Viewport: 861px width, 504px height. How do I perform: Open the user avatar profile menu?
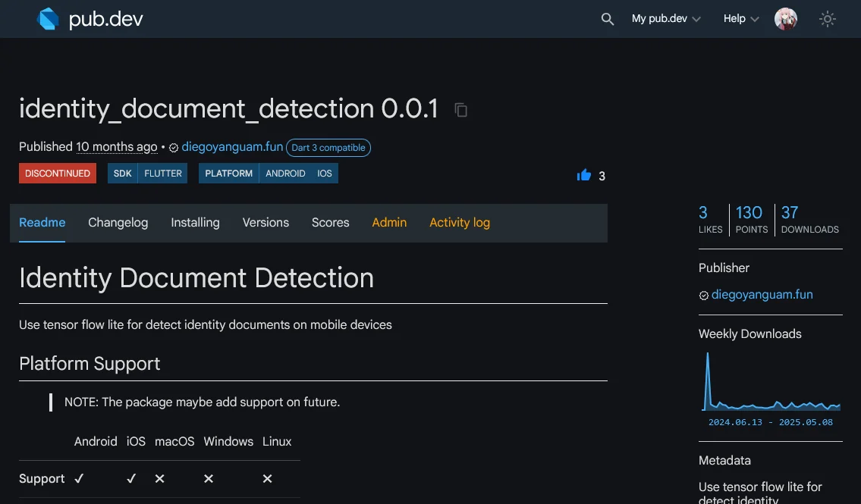[785, 19]
